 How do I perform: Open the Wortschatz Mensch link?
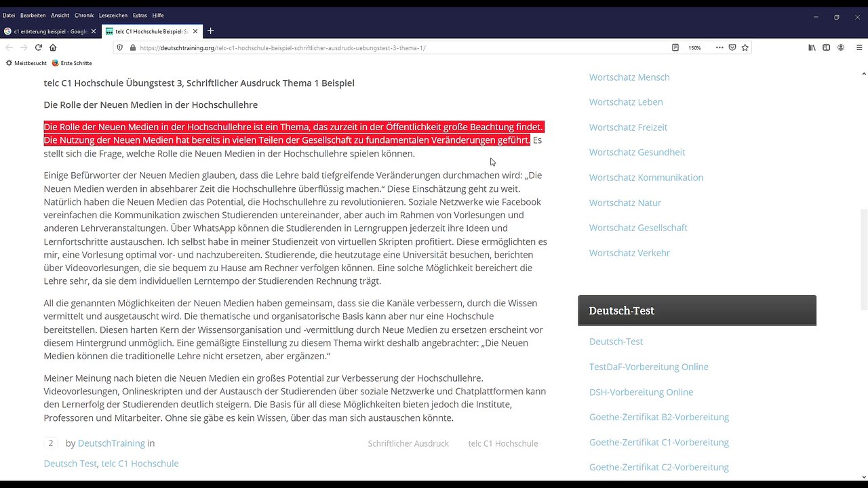(x=629, y=77)
